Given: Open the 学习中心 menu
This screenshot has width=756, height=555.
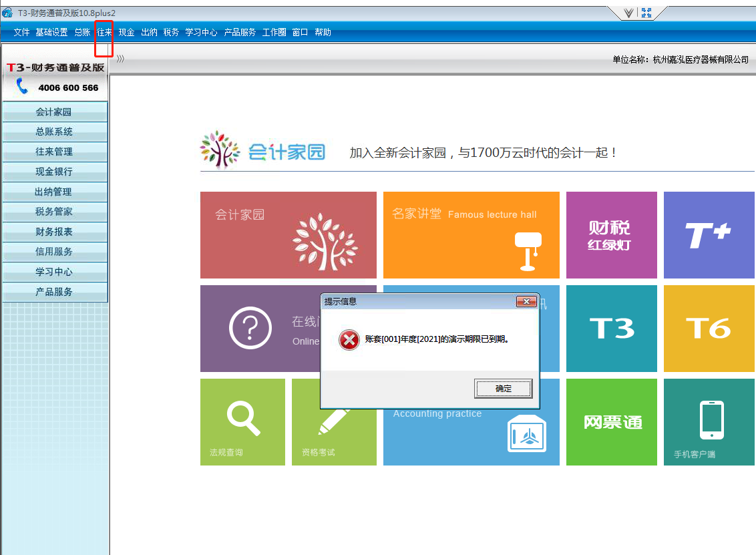Looking at the screenshot, I should pyautogui.click(x=202, y=32).
